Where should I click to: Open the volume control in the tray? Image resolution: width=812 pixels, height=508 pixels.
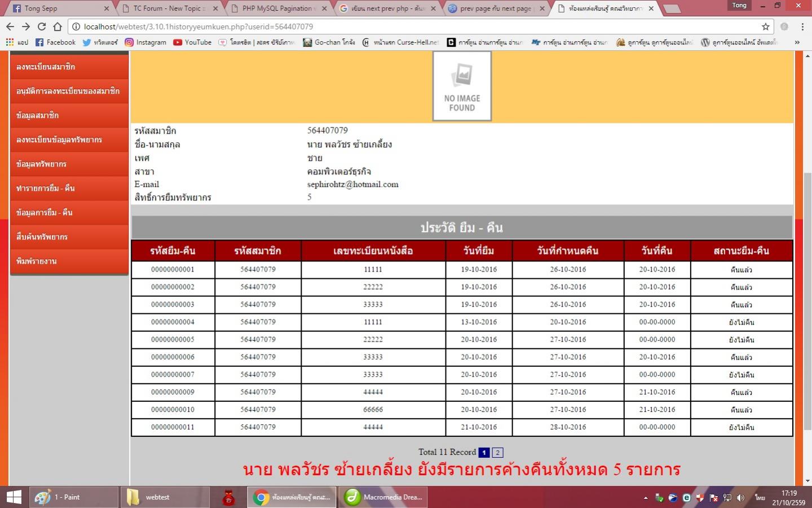pos(740,498)
